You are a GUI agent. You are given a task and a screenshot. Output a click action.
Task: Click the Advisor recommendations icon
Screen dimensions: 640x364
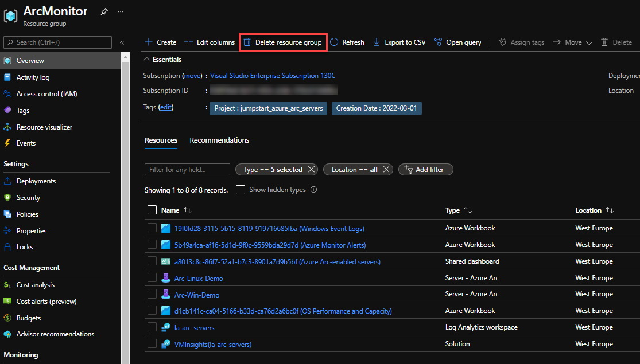click(7, 334)
